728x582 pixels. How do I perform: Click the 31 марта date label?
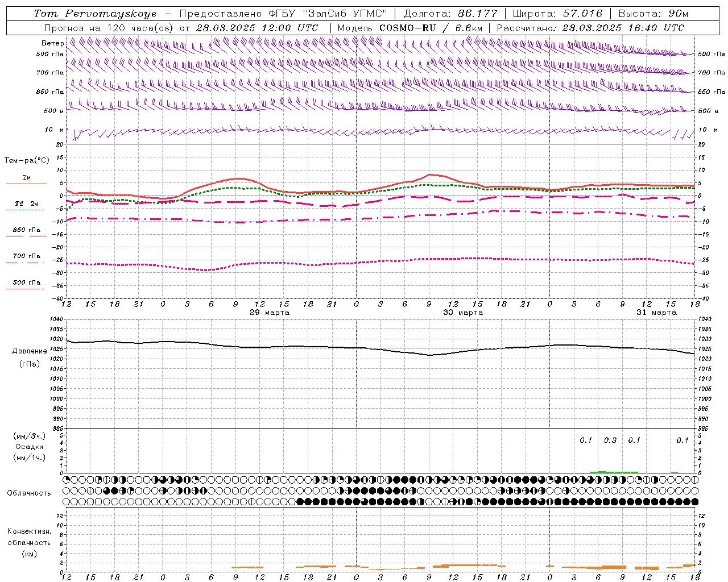pos(656,313)
